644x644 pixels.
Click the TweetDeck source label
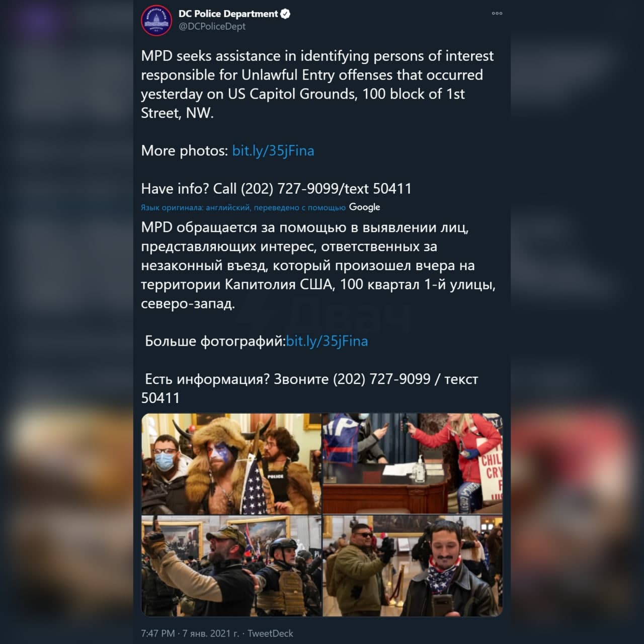[x=270, y=633]
